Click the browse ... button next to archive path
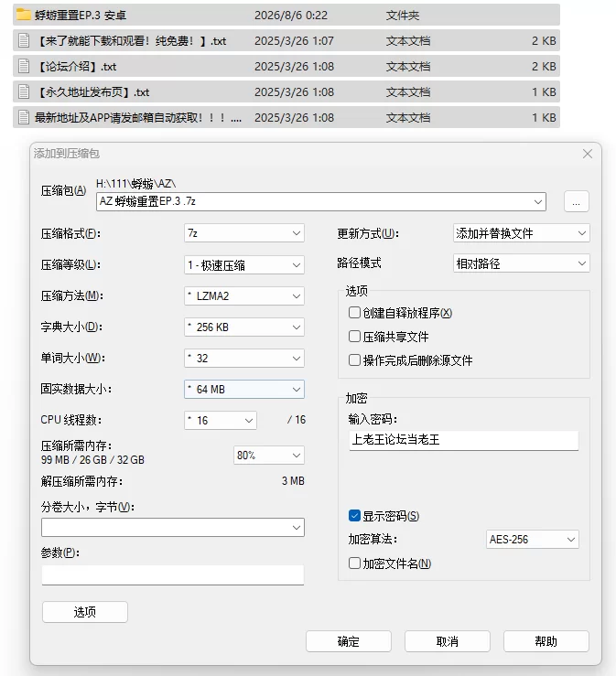This screenshot has width=616, height=676. (577, 201)
